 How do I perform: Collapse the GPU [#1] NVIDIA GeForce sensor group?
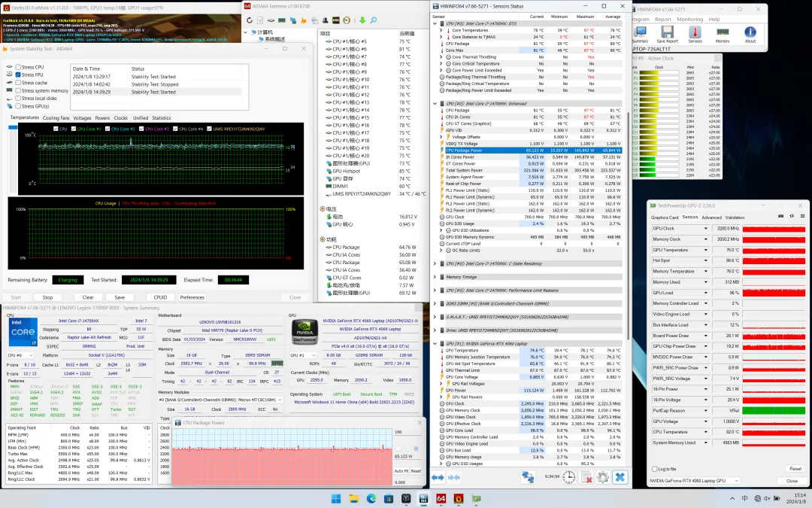coord(436,343)
